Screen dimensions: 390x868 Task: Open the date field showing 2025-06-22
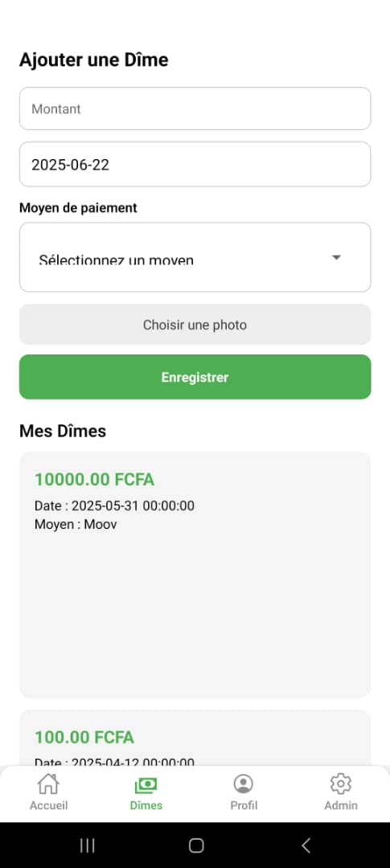click(195, 165)
